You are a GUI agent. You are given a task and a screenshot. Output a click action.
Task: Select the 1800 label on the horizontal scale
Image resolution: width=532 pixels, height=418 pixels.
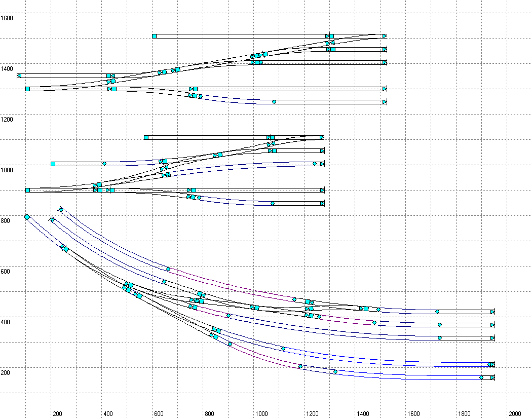tap(464, 413)
